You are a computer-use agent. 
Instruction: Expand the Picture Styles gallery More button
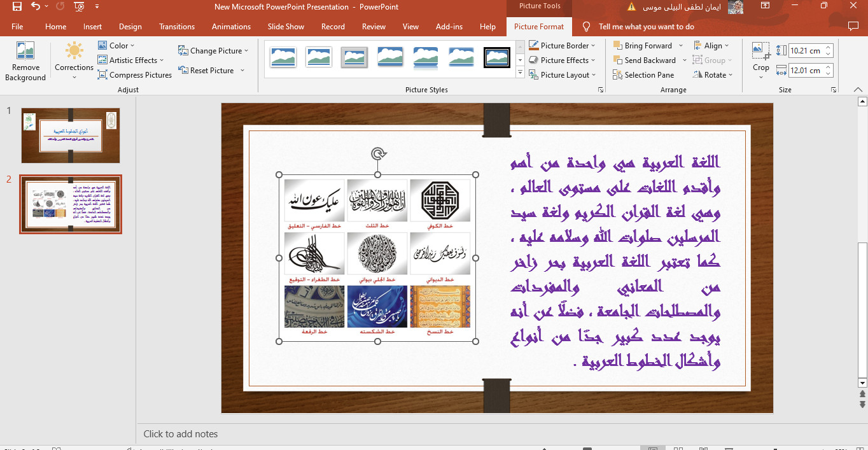[x=520, y=73]
